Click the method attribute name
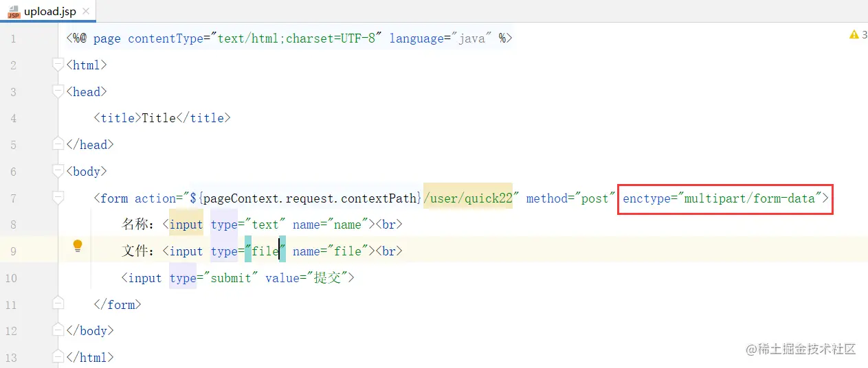 click(x=546, y=198)
